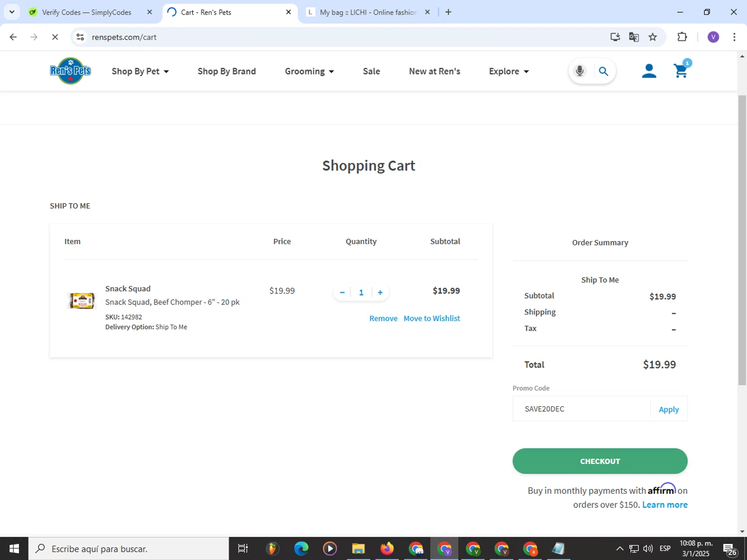Open the Affirm Learn more link
This screenshot has height=560, width=747.
tap(665, 504)
